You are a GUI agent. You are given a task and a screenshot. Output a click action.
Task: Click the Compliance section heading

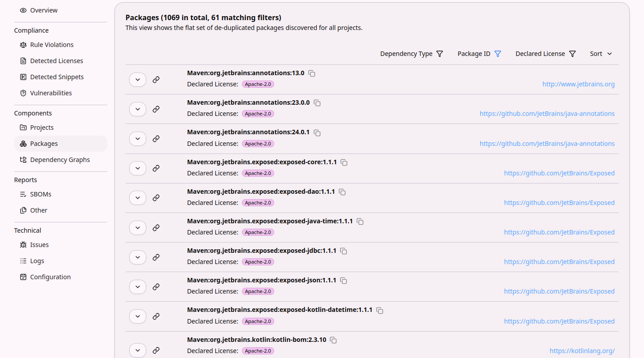click(31, 30)
